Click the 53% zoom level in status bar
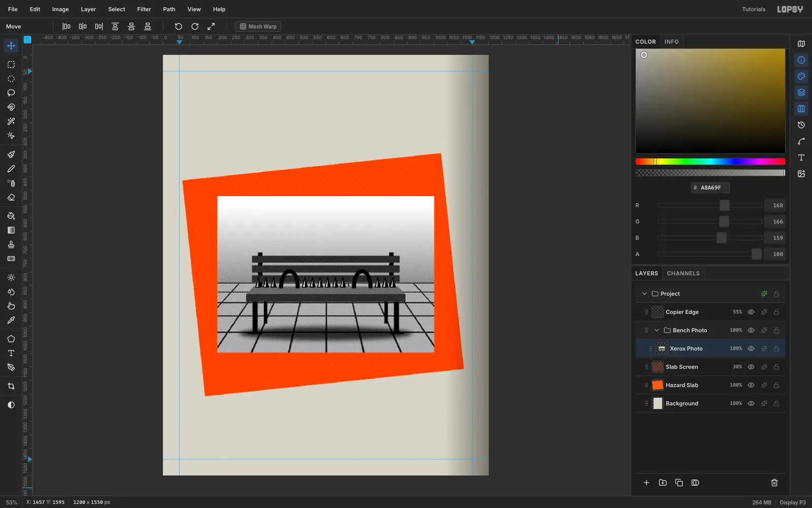This screenshot has width=812, height=508. pos(12,502)
